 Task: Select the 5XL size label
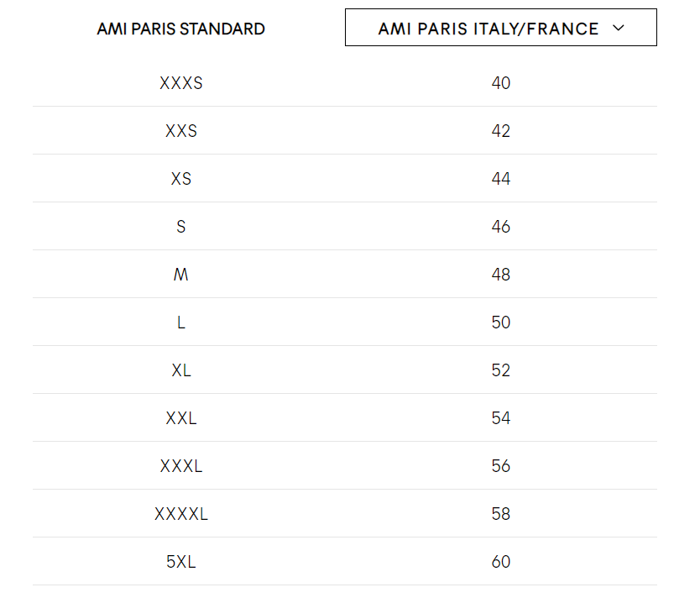coord(180,562)
